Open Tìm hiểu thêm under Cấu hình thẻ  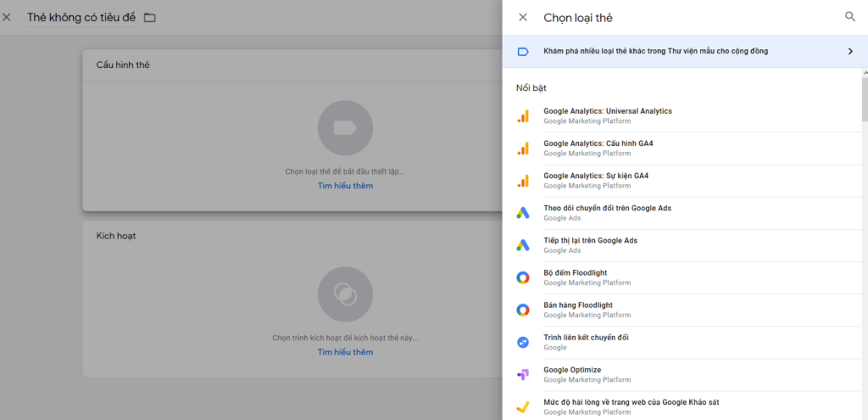coord(346,186)
